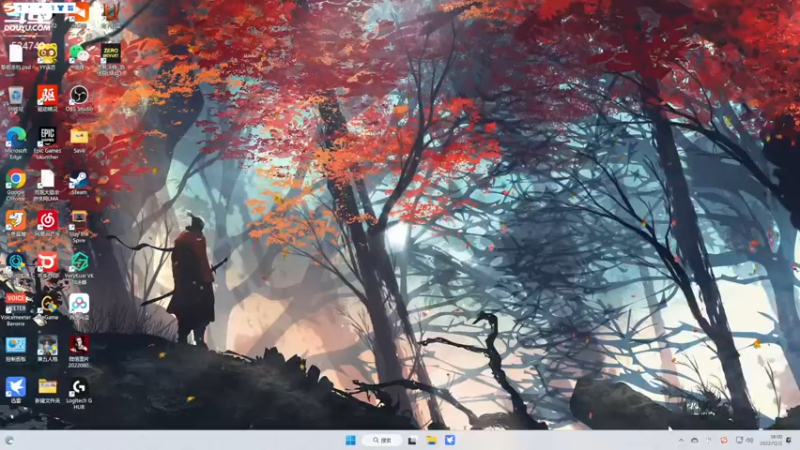Open the volume tray icon
This screenshot has height=450, width=800.
click(749, 440)
